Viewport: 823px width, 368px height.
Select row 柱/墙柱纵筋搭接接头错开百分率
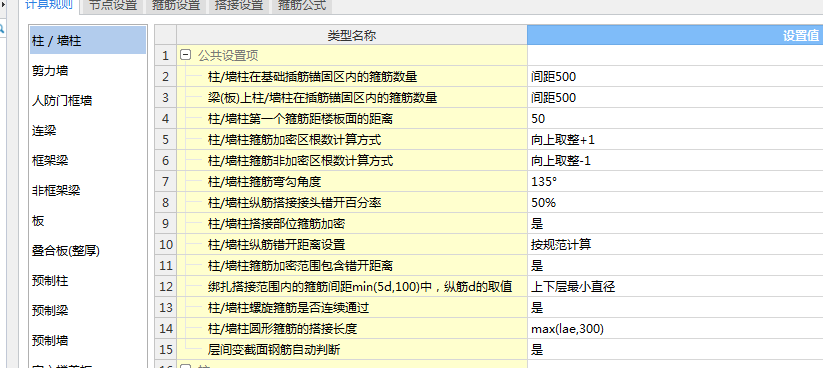click(x=352, y=203)
